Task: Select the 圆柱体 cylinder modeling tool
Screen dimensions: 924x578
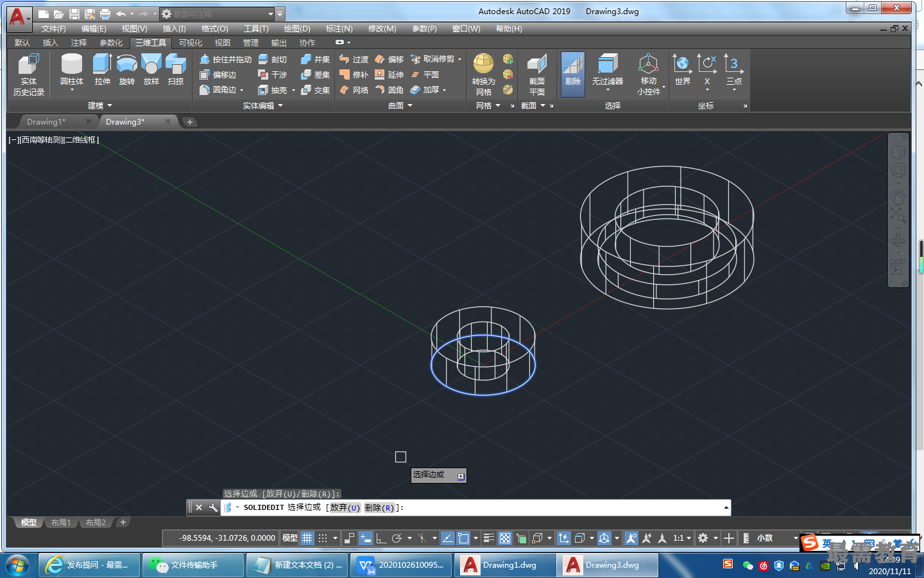Action: [x=72, y=71]
